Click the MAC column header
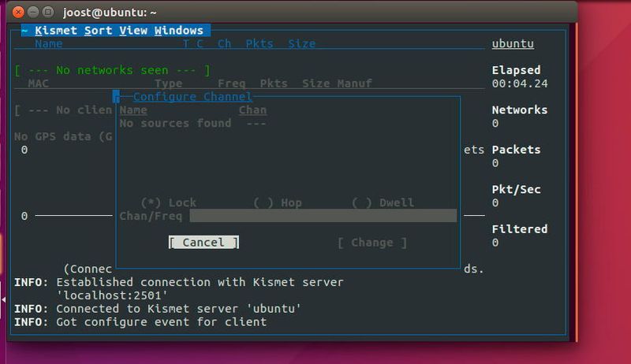Viewport: 631px width, 364px height. point(38,84)
